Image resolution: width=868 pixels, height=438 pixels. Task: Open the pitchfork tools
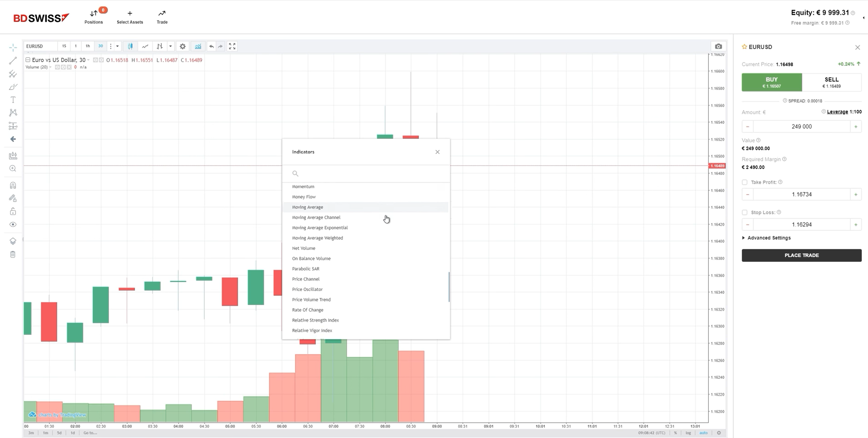pos(13,74)
